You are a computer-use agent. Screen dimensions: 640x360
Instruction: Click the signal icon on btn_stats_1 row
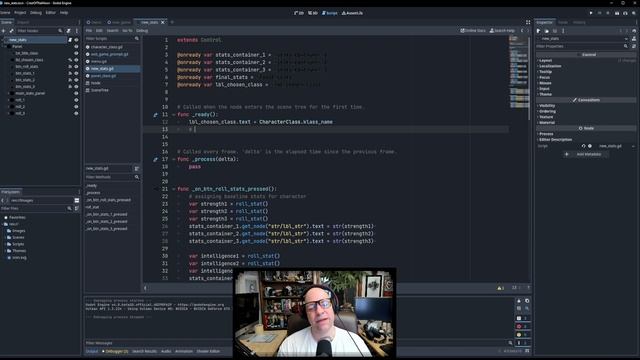[70, 73]
